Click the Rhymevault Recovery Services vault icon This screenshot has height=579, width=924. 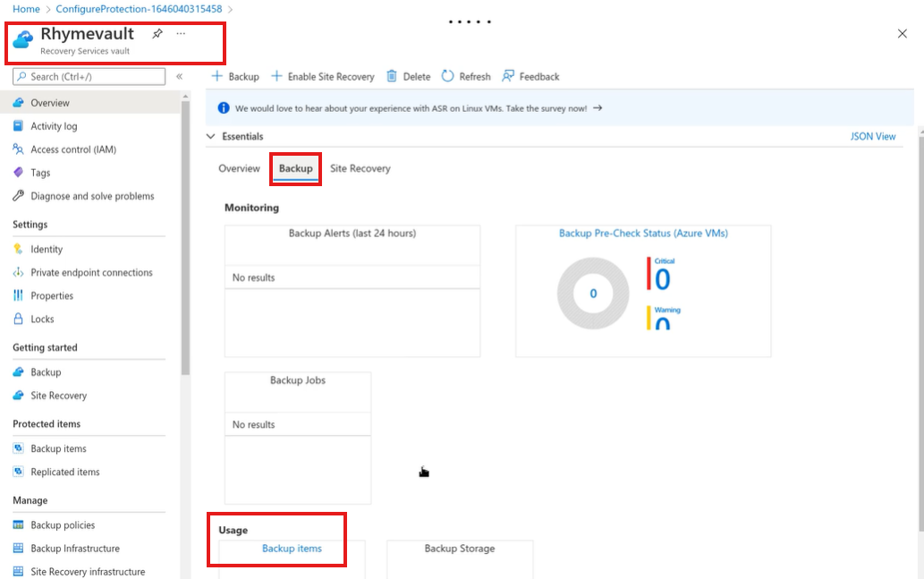pos(23,40)
